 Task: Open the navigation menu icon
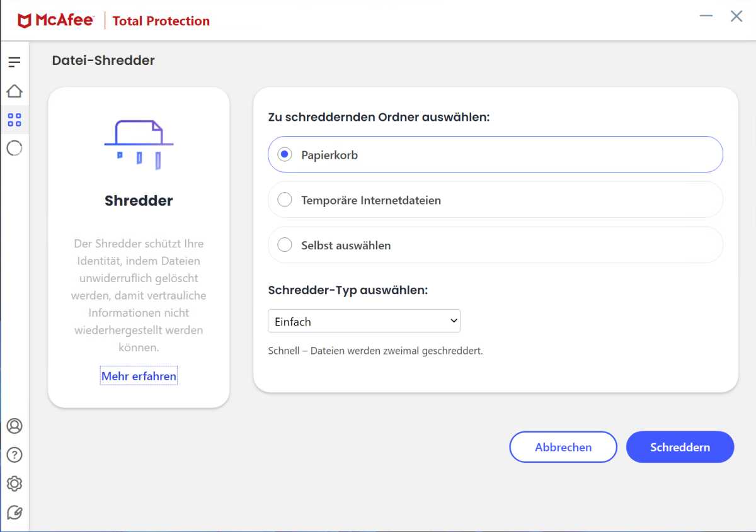tap(14, 61)
